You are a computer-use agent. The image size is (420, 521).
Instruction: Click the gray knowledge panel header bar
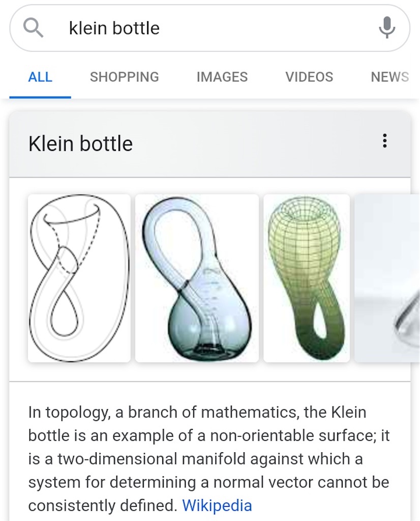click(x=210, y=144)
